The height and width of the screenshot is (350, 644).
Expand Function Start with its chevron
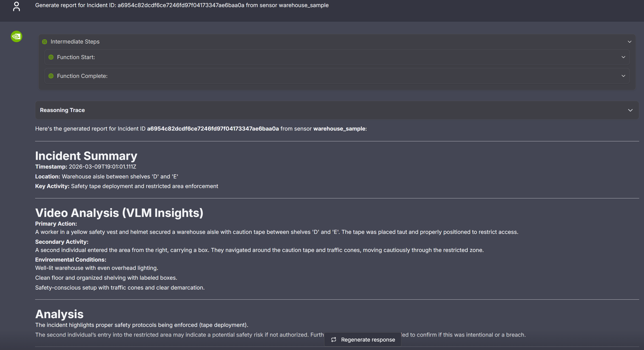pos(623,57)
